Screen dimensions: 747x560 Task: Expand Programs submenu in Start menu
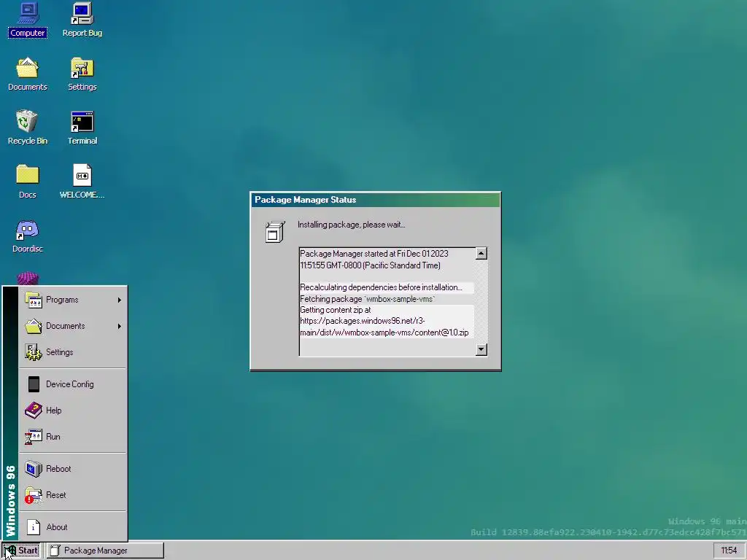tap(73, 300)
